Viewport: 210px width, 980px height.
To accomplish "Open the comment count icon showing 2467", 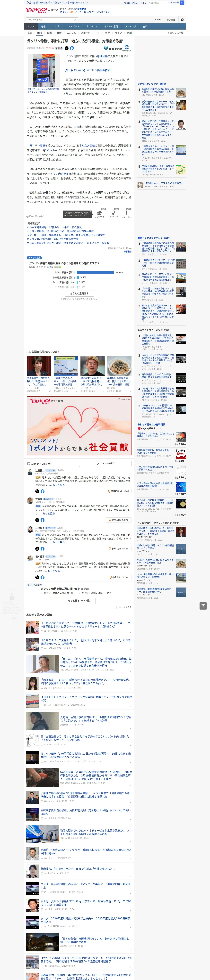I will click(x=50, y=48).
